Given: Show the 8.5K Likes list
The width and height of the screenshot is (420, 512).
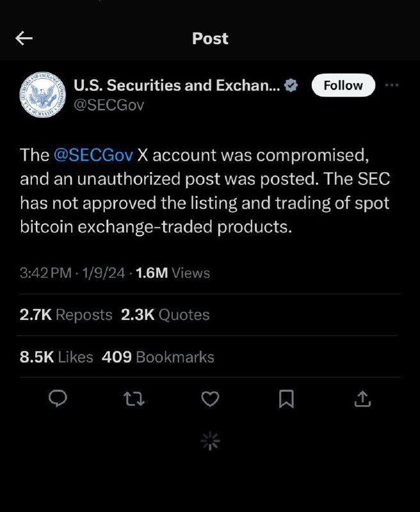Looking at the screenshot, I should pos(56,357).
